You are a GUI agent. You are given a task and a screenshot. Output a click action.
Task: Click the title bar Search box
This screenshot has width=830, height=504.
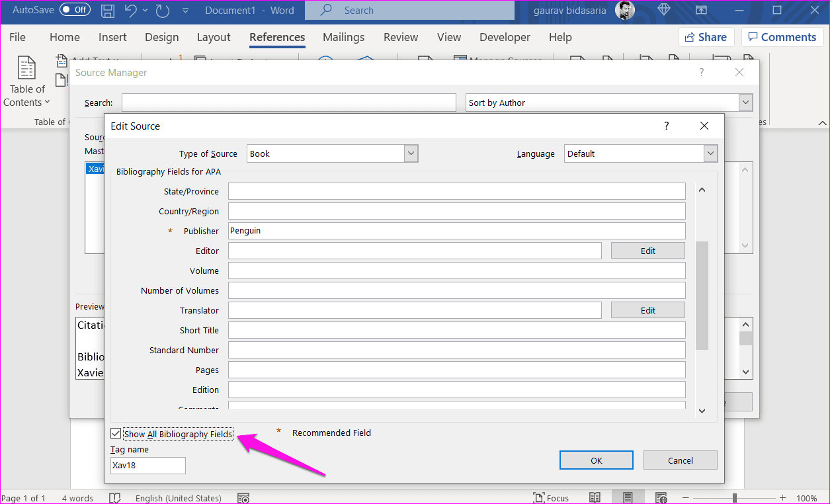point(409,11)
